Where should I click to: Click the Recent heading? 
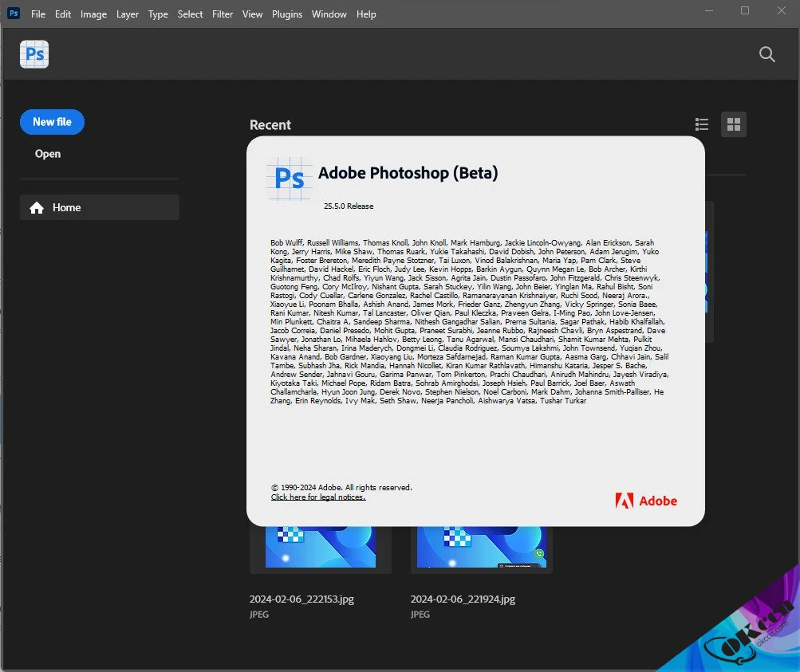coord(270,125)
